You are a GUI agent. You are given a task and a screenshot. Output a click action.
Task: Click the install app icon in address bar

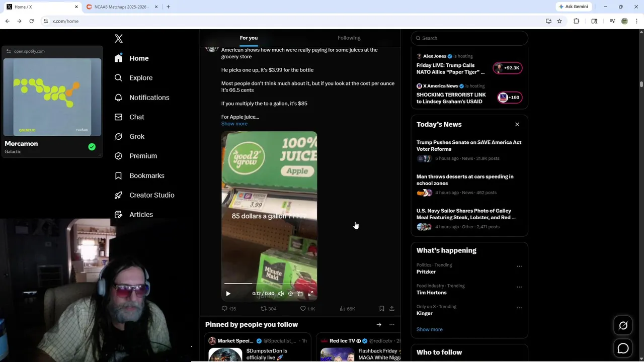(548, 21)
